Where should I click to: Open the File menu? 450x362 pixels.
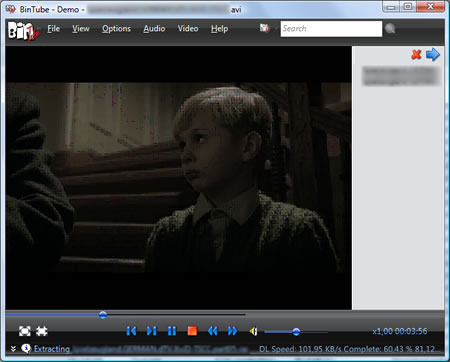(x=53, y=29)
